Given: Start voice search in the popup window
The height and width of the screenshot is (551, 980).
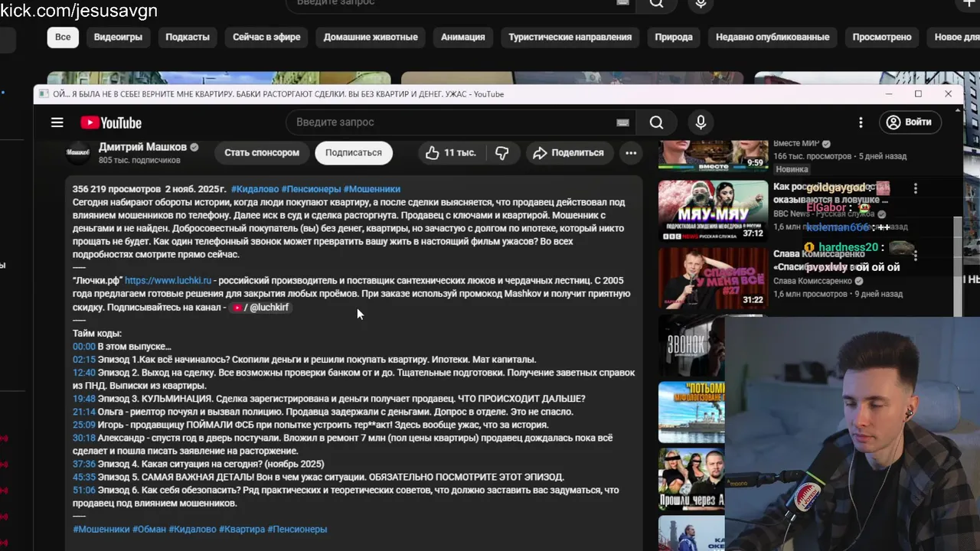Looking at the screenshot, I should click(x=701, y=122).
